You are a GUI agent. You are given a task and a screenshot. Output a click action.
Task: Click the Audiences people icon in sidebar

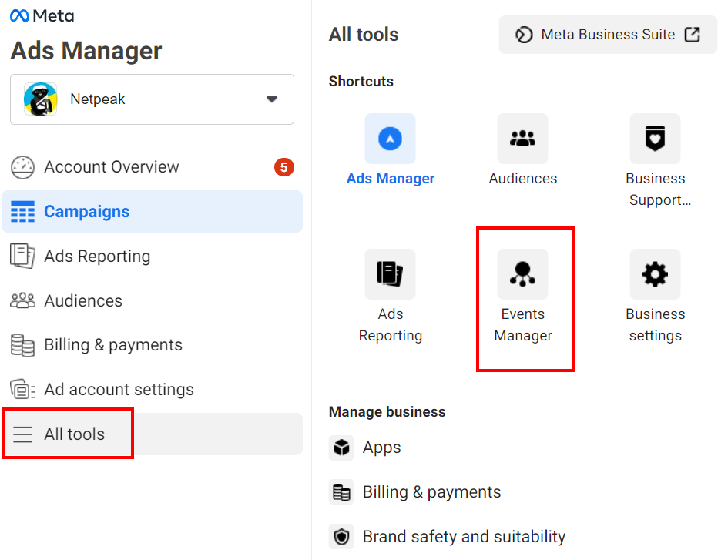coord(22,301)
